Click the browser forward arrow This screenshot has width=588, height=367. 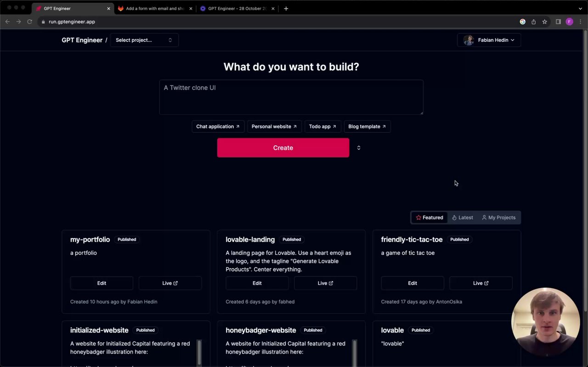pyautogui.click(x=18, y=22)
